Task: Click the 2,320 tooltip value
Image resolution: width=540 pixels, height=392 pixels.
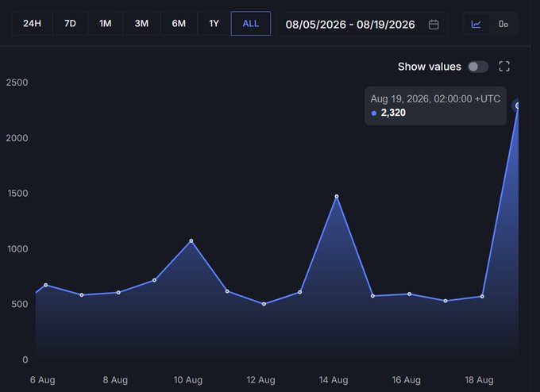Action: [393, 113]
